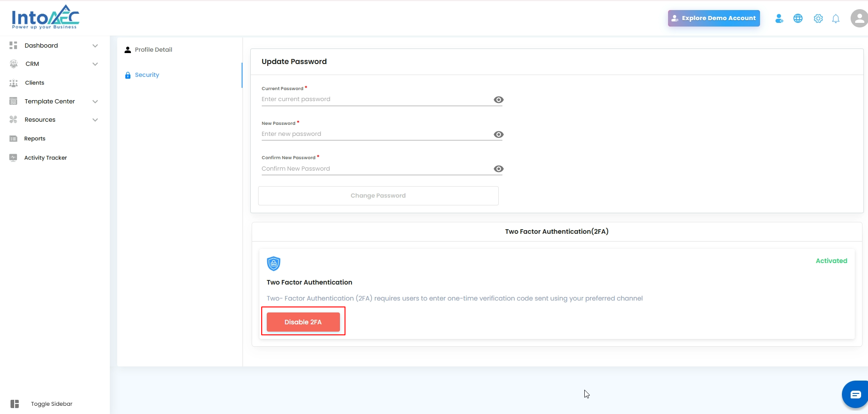Open the chat support bubble
This screenshot has width=868, height=414.
pyautogui.click(x=855, y=394)
